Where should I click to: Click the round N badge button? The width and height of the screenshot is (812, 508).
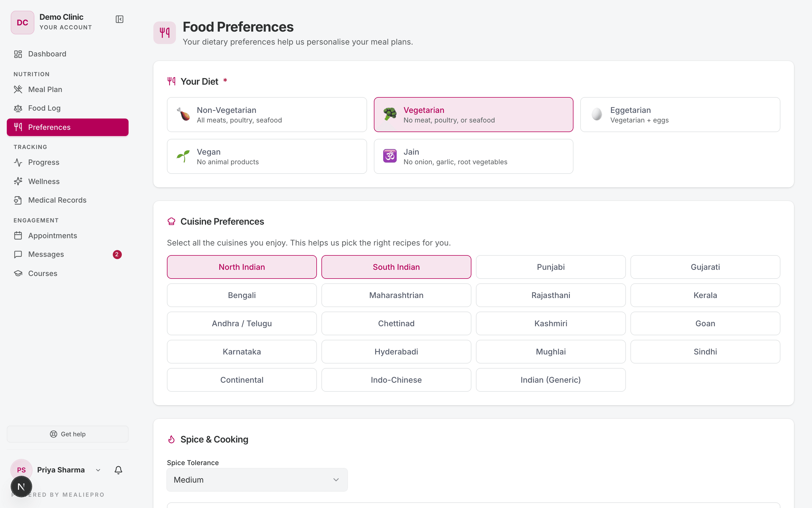(21, 487)
